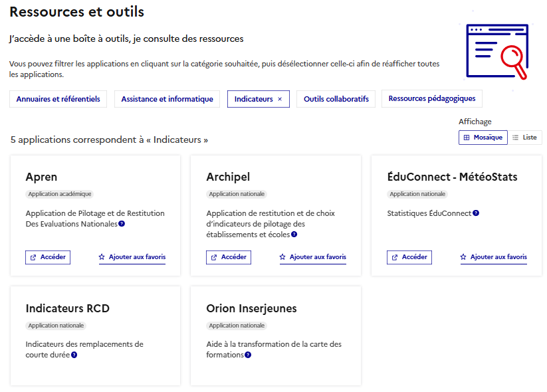Click the star icon on Archipel favoris link
Screen dimensions: 547x392
tap(281, 257)
